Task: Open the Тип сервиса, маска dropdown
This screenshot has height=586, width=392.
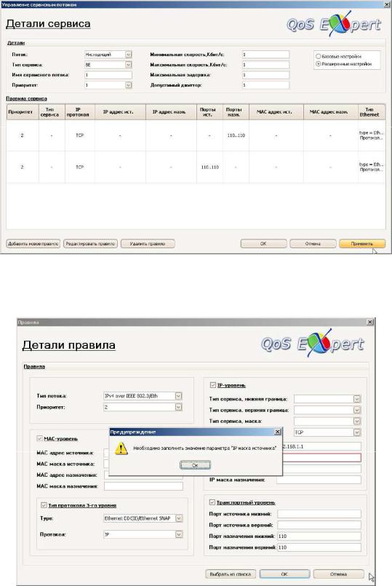Action: [357, 421]
